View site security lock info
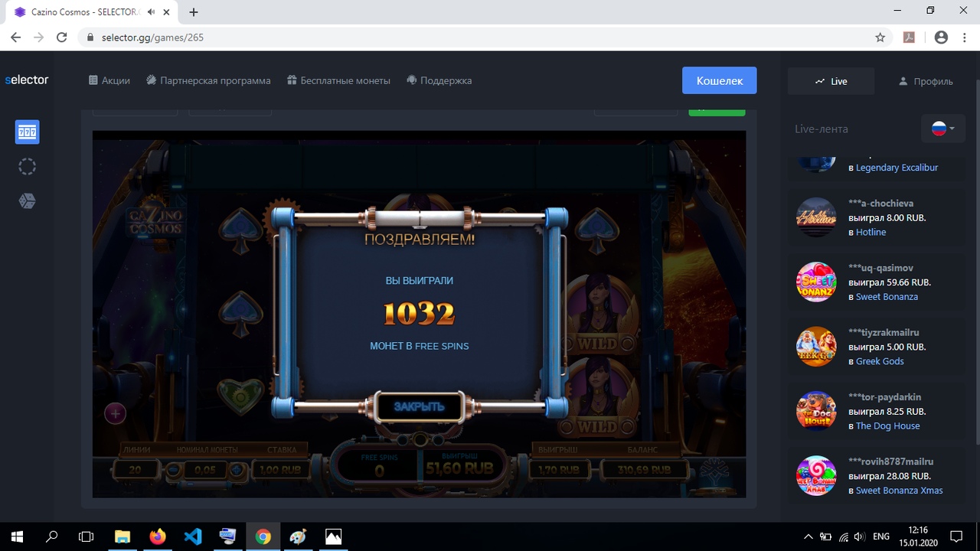Image resolution: width=980 pixels, height=551 pixels. [x=90, y=37]
